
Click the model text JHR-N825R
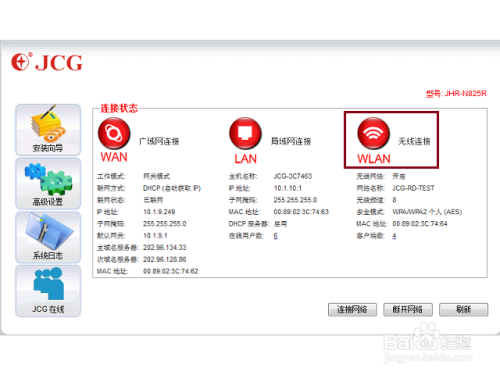466,94
